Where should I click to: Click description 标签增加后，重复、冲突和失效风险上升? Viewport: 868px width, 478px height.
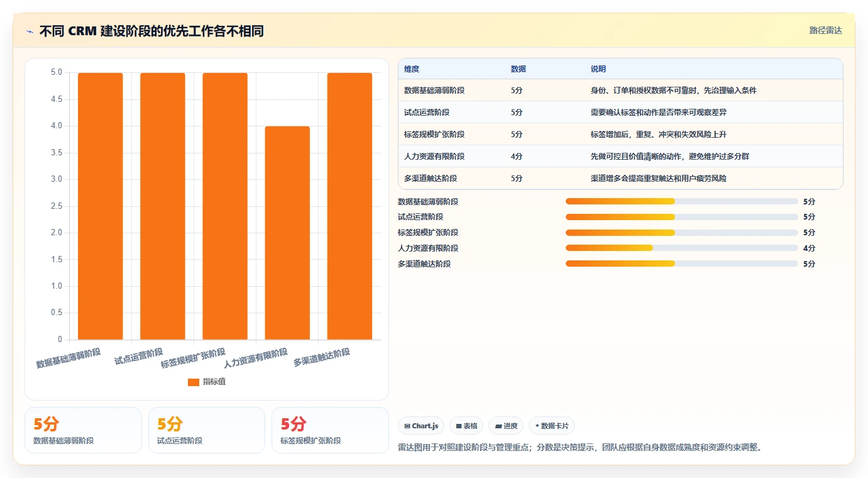click(659, 135)
